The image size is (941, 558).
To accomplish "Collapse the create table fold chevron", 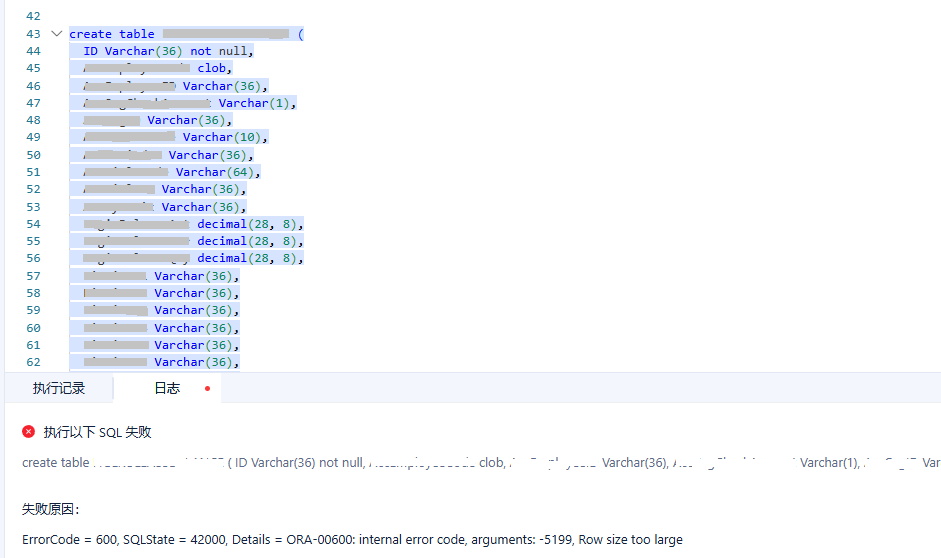I will [56, 34].
